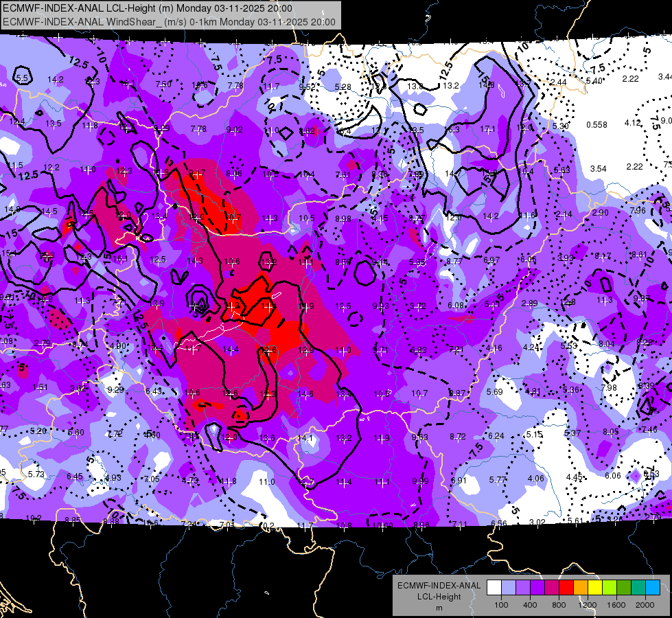The width and height of the screenshot is (672, 618).
Task: Pick the yellow swatch in the color scale
Action: point(595,587)
